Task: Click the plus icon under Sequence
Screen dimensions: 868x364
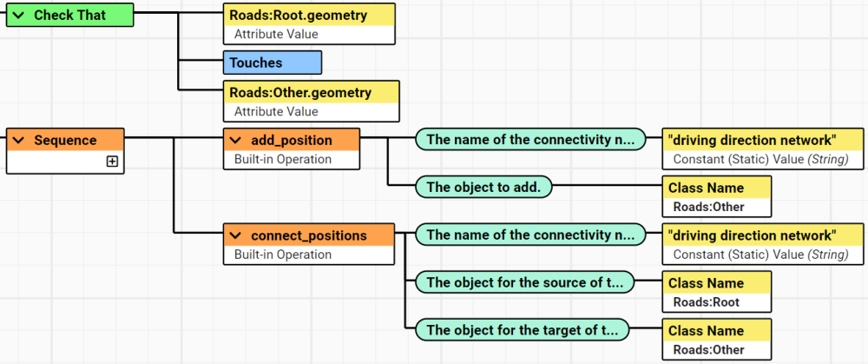Action: pos(112,162)
